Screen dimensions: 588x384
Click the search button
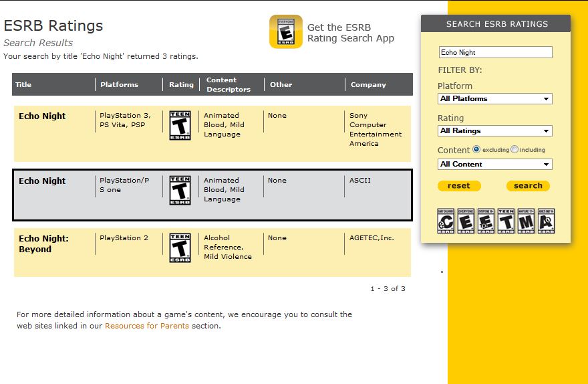[528, 186]
